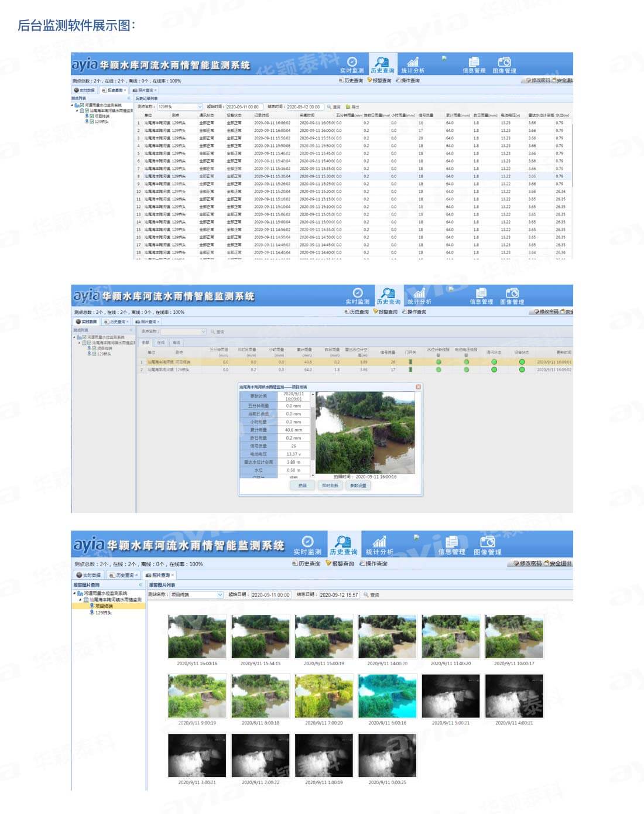
Task: Open 统计分析 chart icon in bottom screenshot
Action: tap(379, 542)
